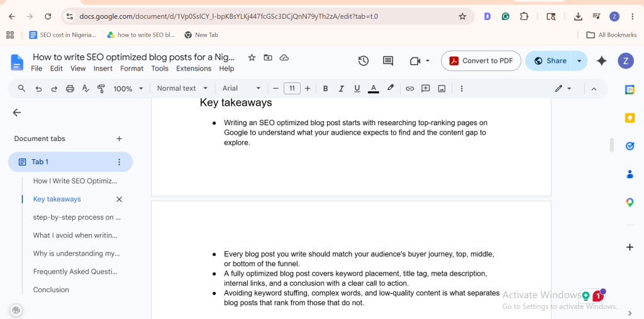Viewport: 644px width, 319px height.
Task: Close the document tabs sidebar arrow
Action: tap(17, 113)
